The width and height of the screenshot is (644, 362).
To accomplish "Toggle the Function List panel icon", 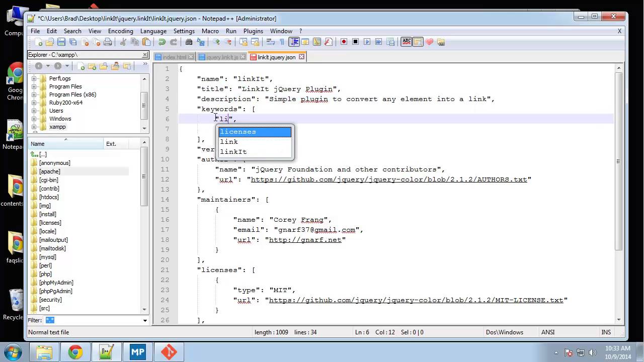I will pos(328,42).
